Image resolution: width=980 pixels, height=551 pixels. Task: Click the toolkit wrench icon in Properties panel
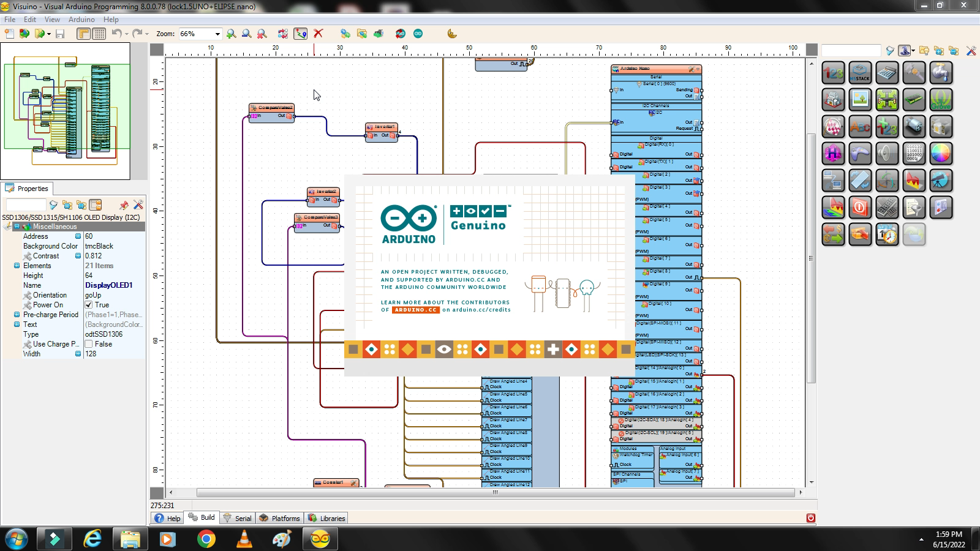[137, 206]
